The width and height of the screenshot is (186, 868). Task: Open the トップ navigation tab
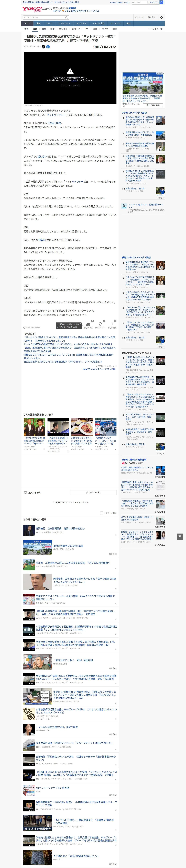27,23
